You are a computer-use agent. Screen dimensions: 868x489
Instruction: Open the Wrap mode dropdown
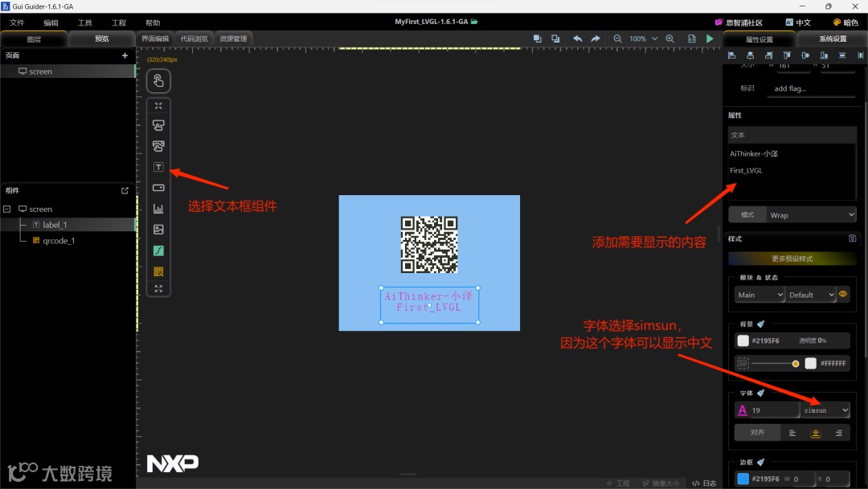coord(812,214)
